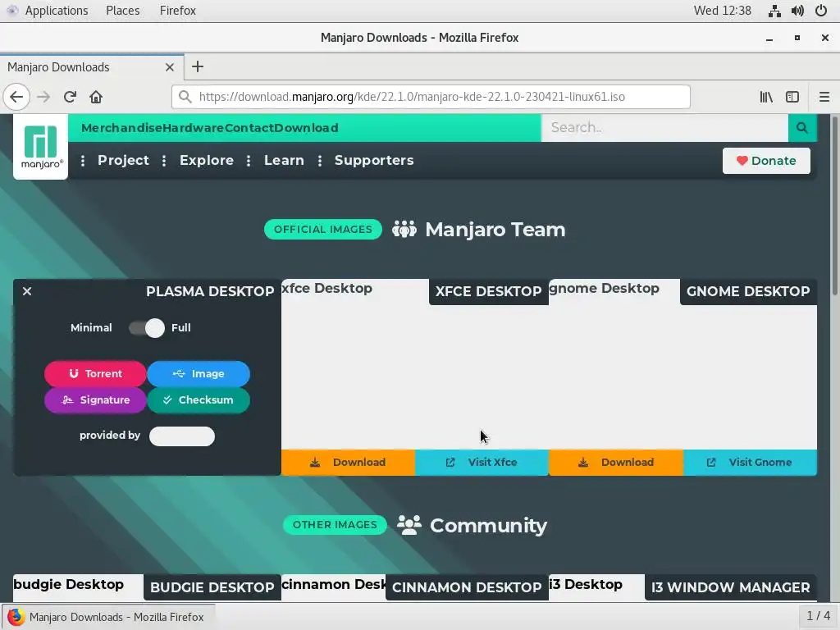
Task: Open the power menu icon
Action: [x=821, y=11]
